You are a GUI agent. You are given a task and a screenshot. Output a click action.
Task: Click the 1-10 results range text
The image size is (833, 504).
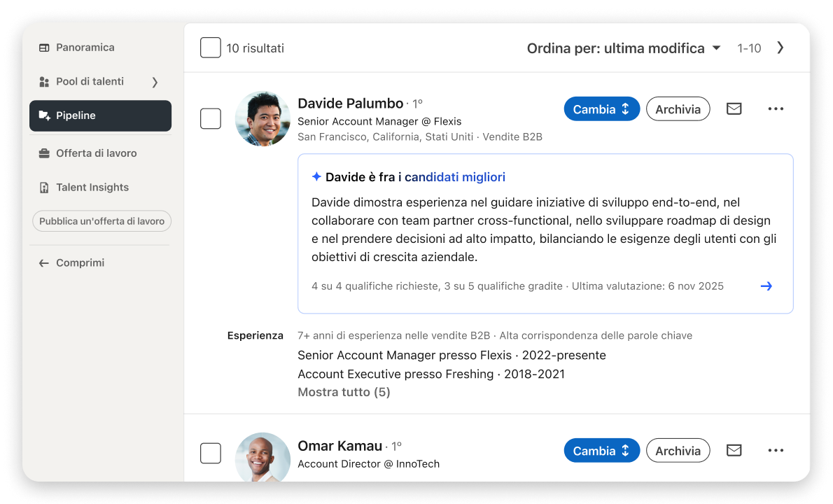tap(749, 48)
